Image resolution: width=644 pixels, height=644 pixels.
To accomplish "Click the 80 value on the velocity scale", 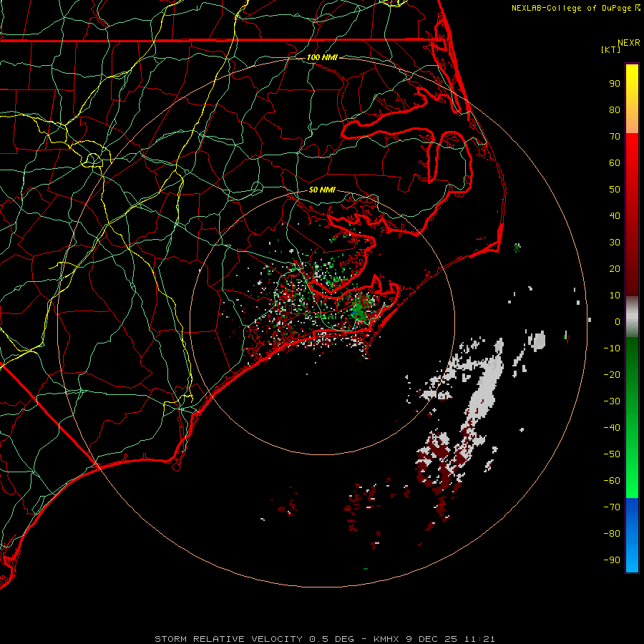I will (x=615, y=109).
